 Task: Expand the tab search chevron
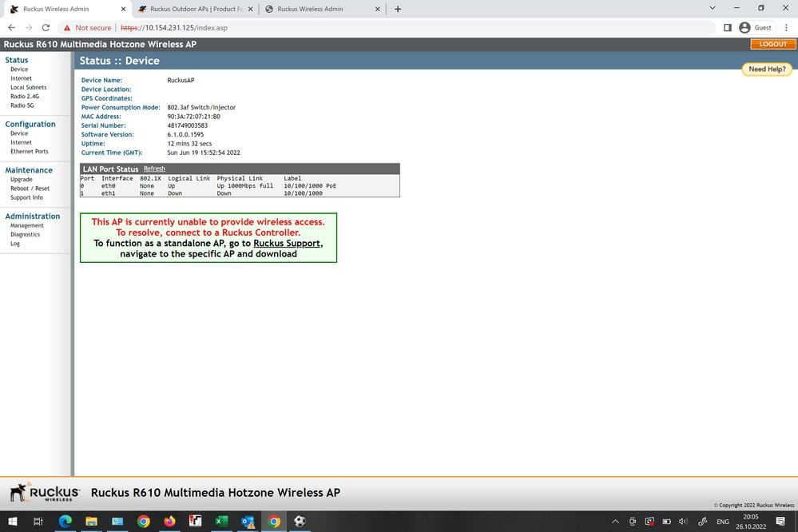coord(712,8)
